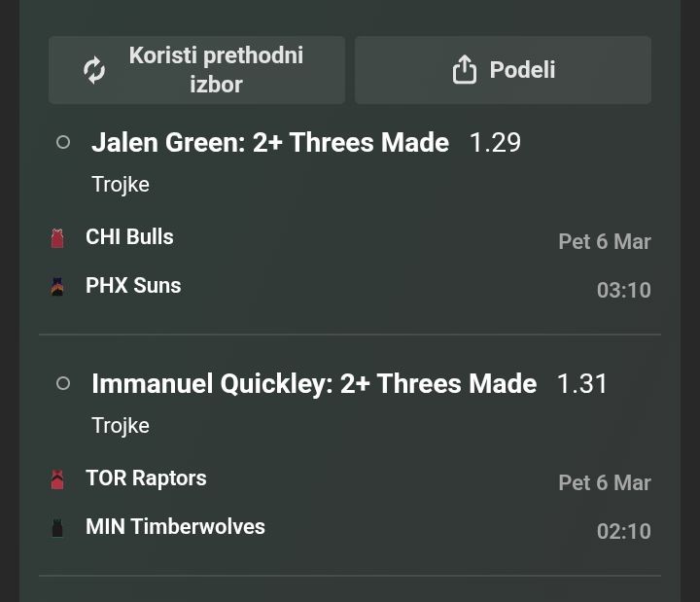Select the MIN Timberwolves team name
This screenshot has height=602, width=700.
pyautogui.click(x=175, y=527)
